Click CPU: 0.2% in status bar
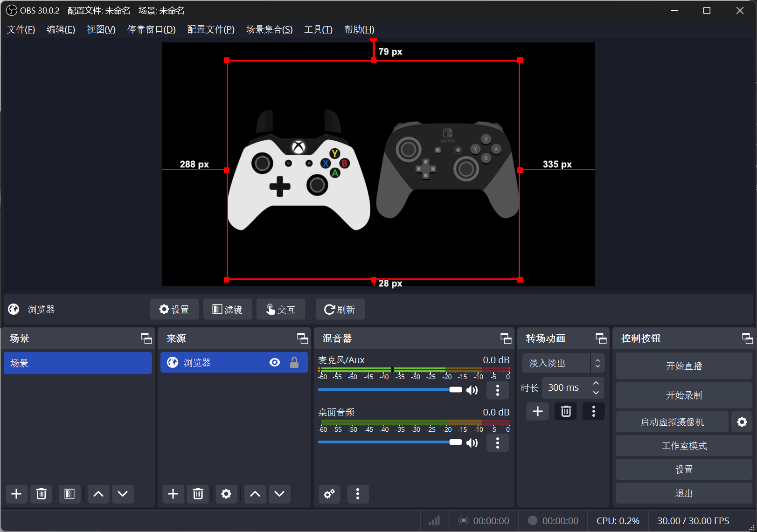 (618, 521)
